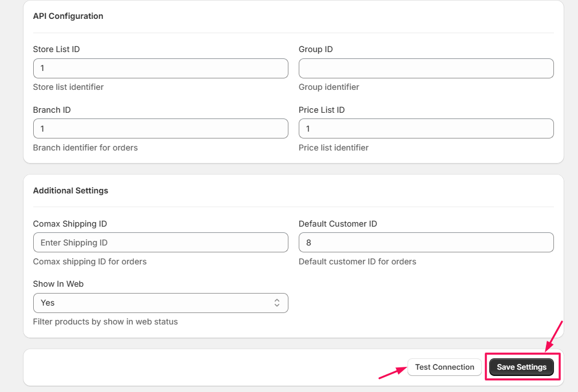Click the Default Customer ID label
This screenshot has width=578, height=392.
(x=338, y=224)
